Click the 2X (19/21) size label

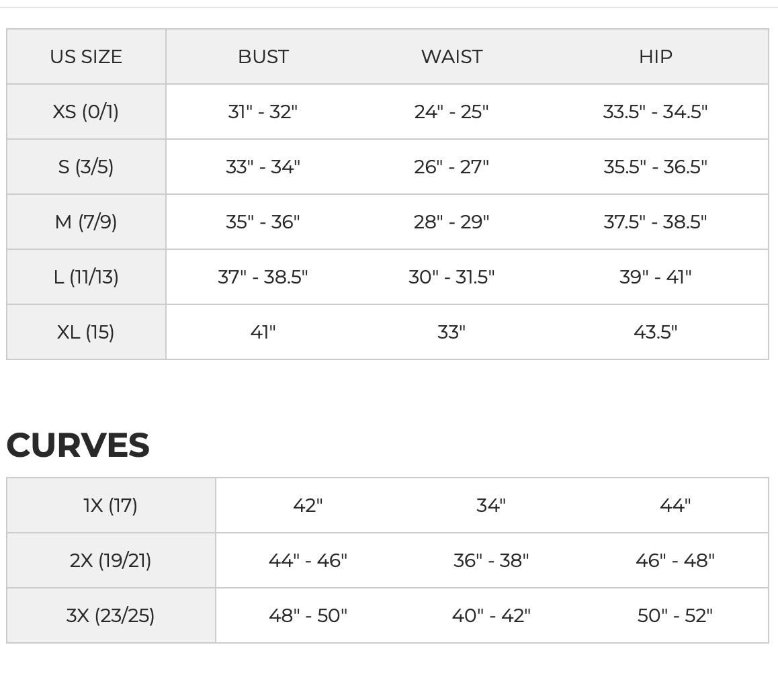click(x=111, y=560)
